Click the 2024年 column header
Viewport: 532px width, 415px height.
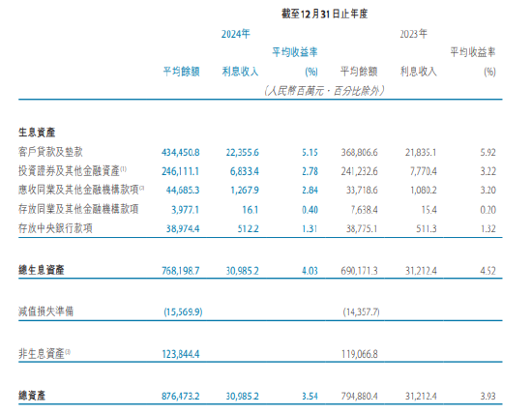coord(235,34)
